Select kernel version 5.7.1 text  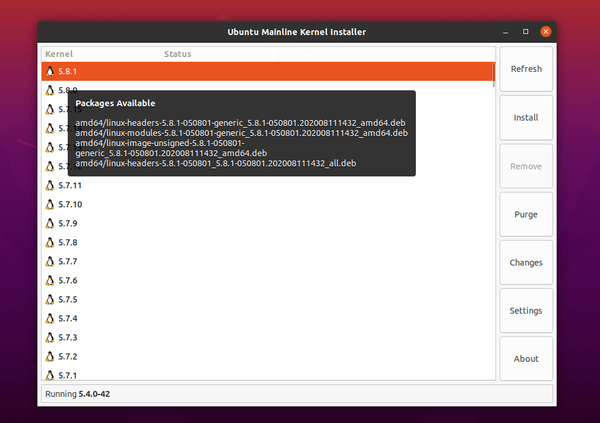click(68, 375)
